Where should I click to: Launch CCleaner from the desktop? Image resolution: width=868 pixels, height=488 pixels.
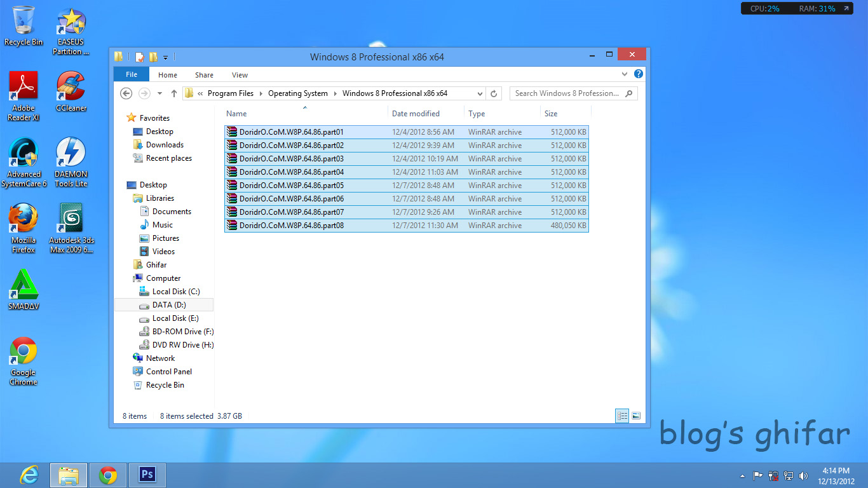pos(71,91)
